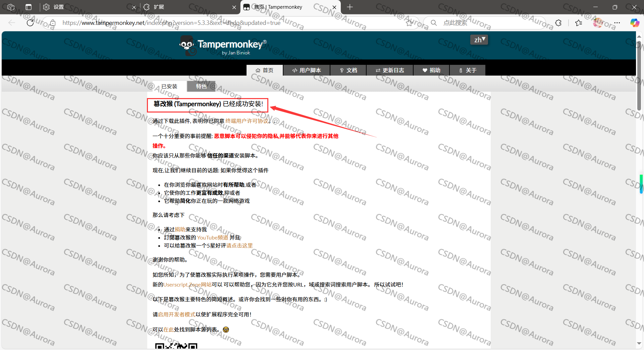Open the 更新日志 nav item
The image size is (644, 350).
coord(390,70)
